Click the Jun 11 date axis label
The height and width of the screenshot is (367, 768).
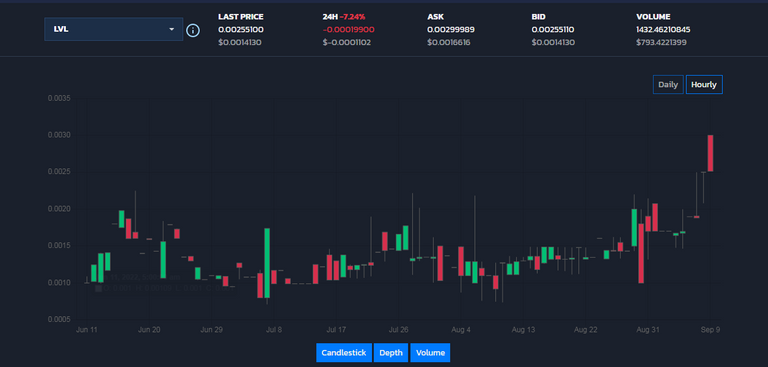pyautogui.click(x=87, y=330)
